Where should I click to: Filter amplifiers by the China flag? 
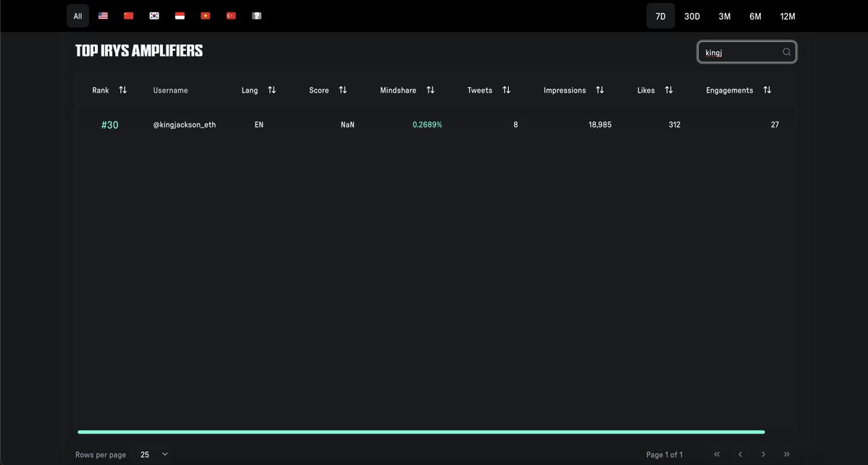coord(128,16)
